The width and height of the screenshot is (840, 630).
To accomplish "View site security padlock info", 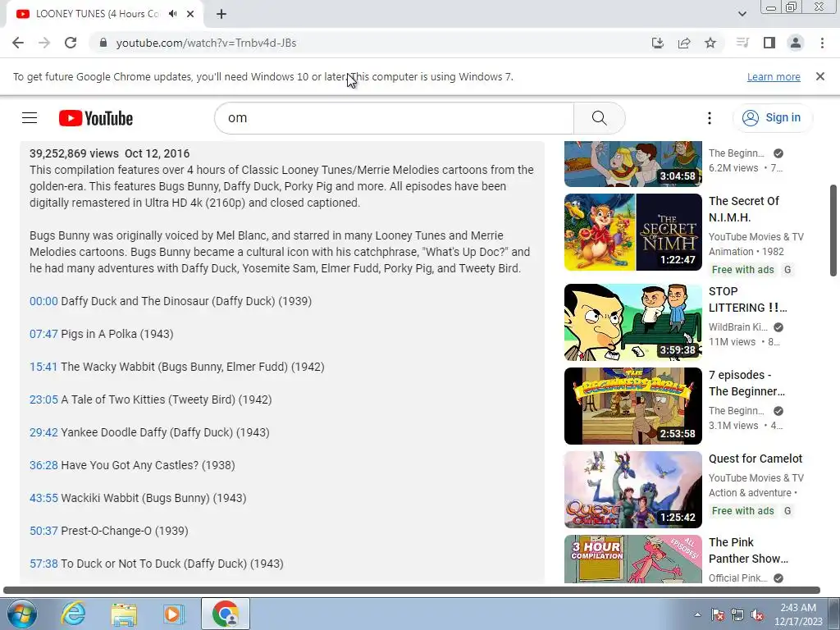I will click(x=104, y=43).
